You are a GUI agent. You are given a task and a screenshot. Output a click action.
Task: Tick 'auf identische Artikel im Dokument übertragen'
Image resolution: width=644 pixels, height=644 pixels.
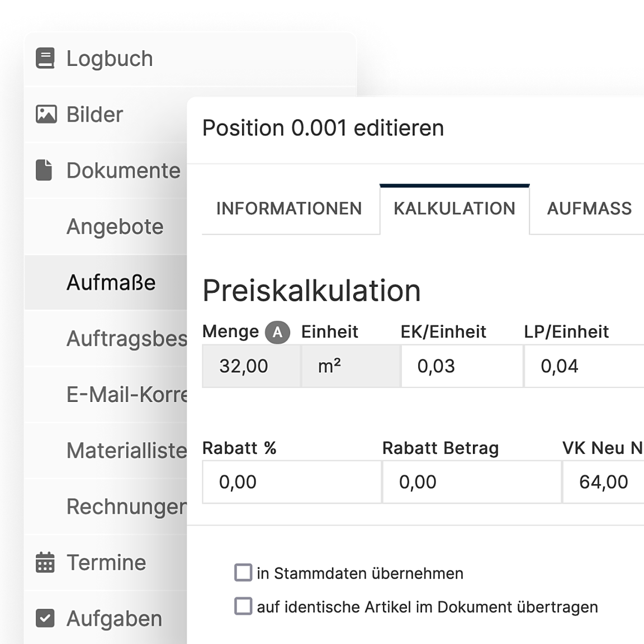pyautogui.click(x=243, y=606)
